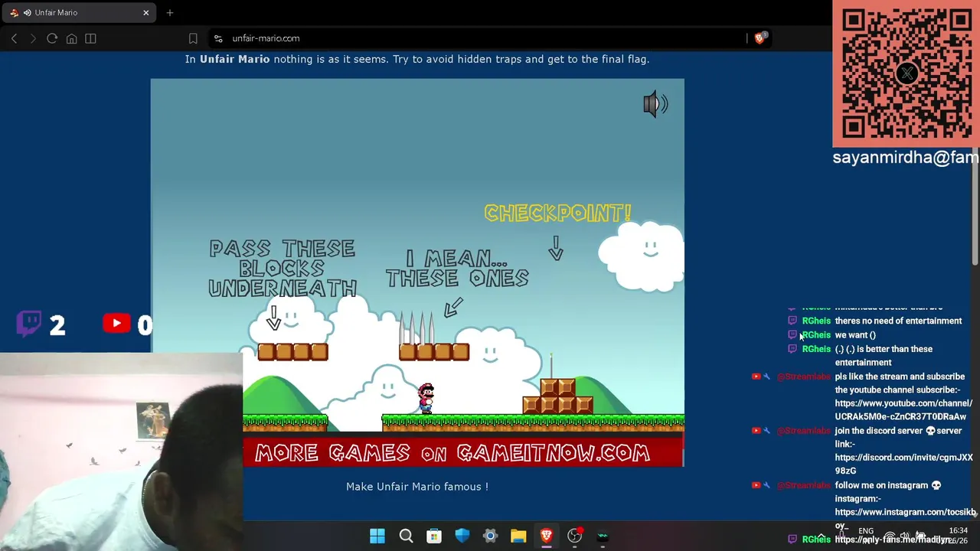Image resolution: width=980 pixels, height=551 pixels.
Task: Reload the Unfair Mario page
Action: click(x=52, y=38)
